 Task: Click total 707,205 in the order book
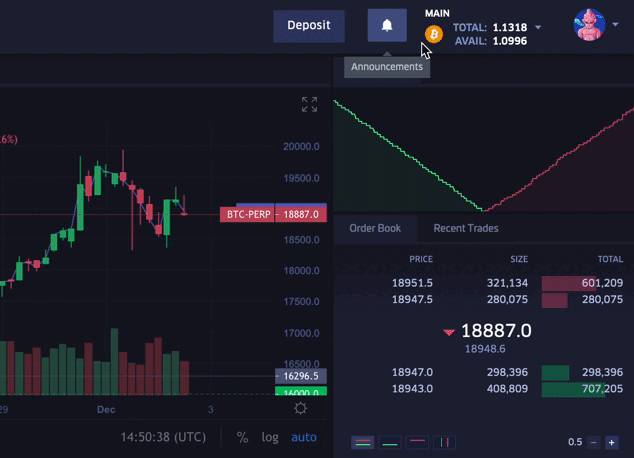tap(602, 389)
